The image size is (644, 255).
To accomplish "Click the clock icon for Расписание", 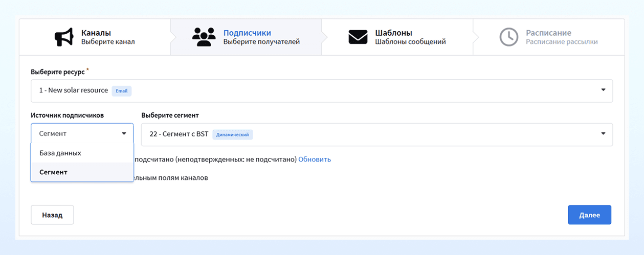I will (x=509, y=37).
